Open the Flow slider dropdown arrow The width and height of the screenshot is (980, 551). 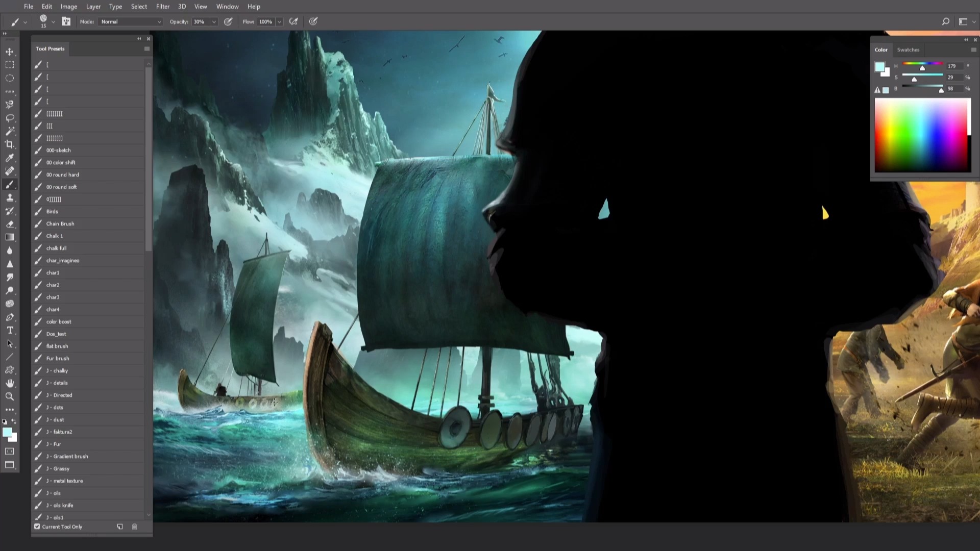click(x=279, y=21)
